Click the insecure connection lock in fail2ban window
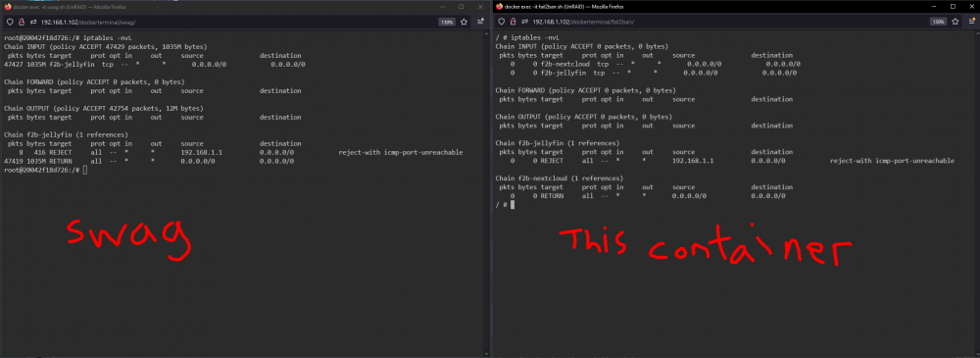This screenshot has width=980, height=358. coord(513,22)
